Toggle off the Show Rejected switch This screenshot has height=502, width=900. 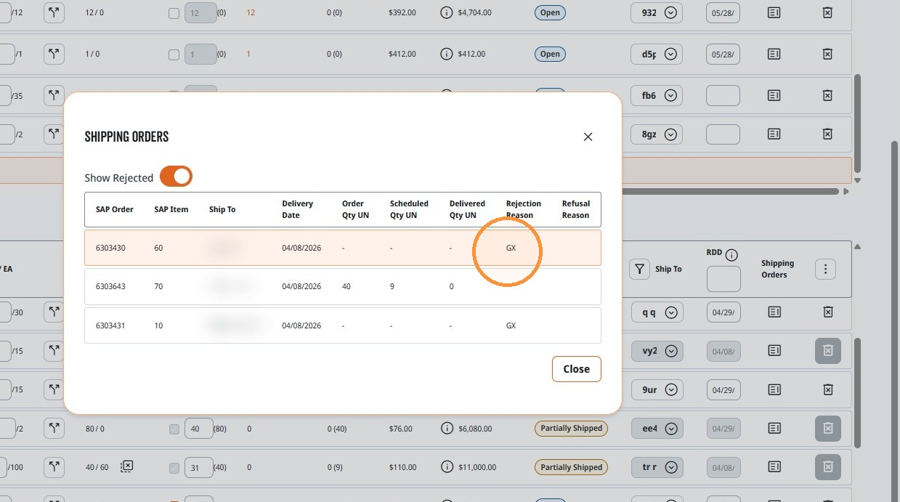tap(176, 177)
